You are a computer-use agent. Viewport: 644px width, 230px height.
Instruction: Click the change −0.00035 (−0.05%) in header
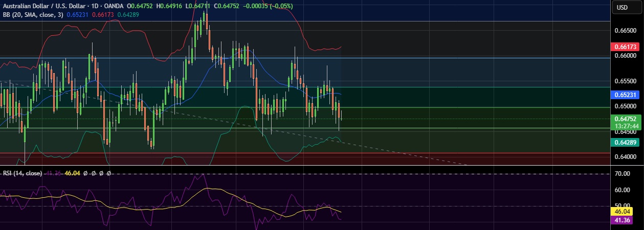(268, 7)
